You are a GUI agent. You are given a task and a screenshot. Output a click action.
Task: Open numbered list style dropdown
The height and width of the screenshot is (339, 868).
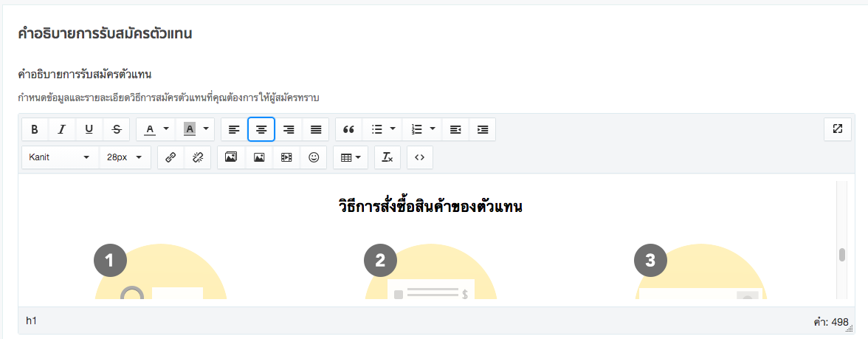[433, 129]
